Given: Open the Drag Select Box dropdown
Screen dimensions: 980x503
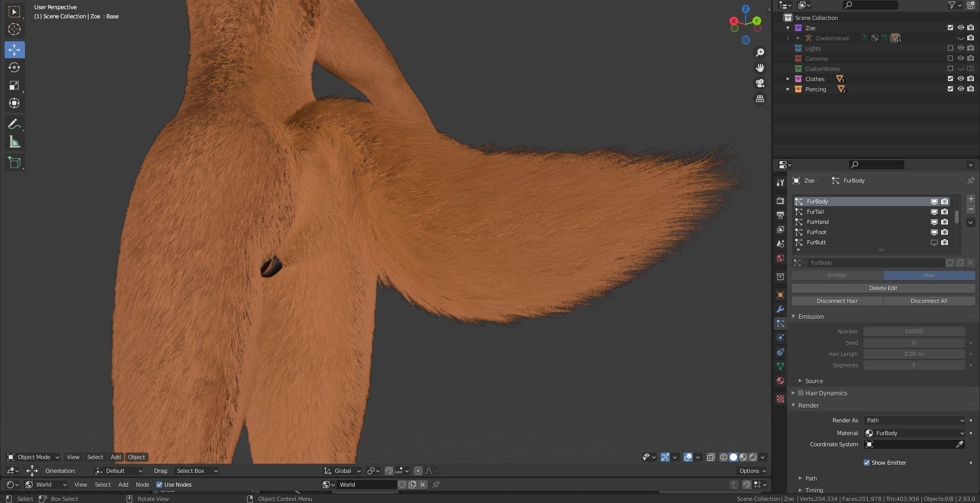Looking at the screenshot, I should (x=196, y=471).
